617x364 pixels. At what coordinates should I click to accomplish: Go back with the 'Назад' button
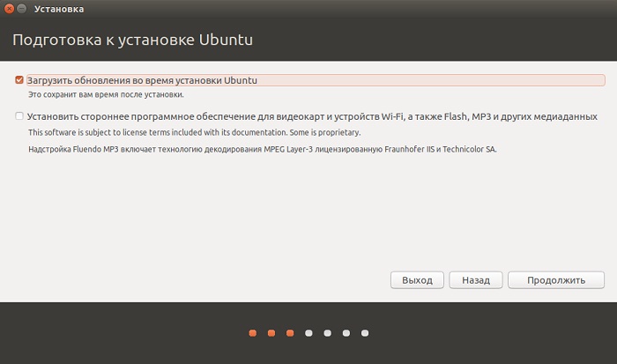click(x=476, y=280)
